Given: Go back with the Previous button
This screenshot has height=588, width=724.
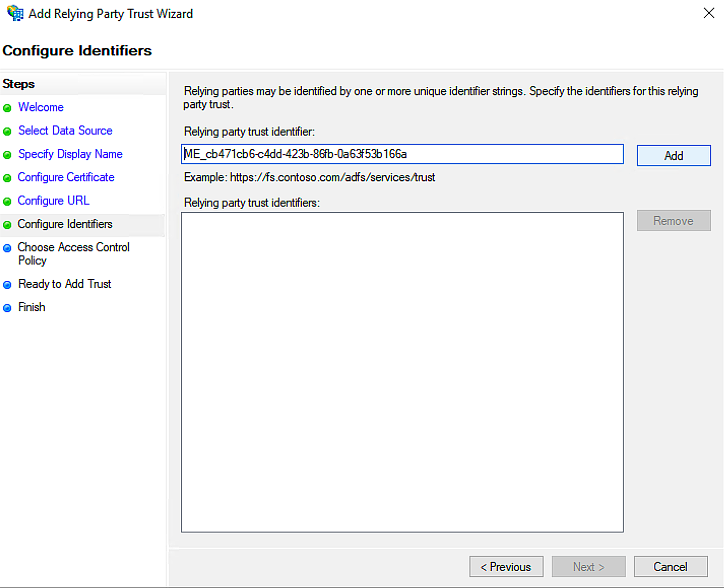Looking at the screenshot, I should (506, 567).
